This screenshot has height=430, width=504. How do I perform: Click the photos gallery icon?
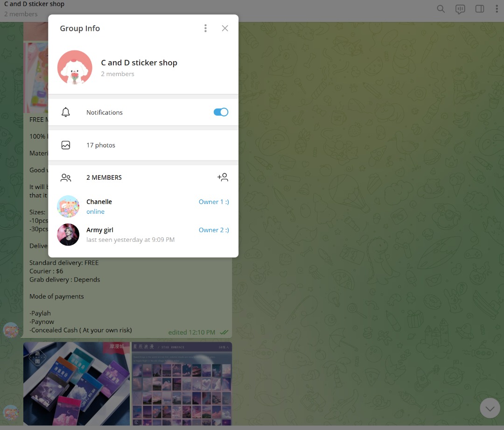66,145
